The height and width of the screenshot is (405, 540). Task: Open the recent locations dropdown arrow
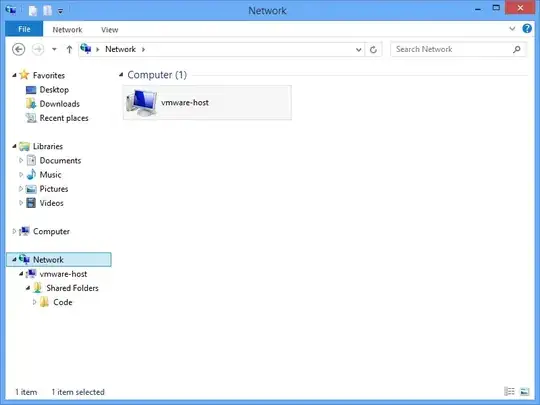[x=54, y=49]
